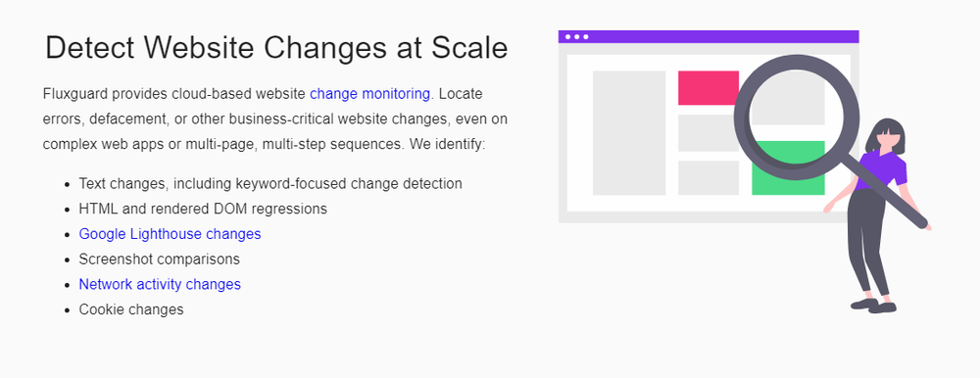
Task: Click the tall grey panel in mock browser
Action: click(629, 133)
